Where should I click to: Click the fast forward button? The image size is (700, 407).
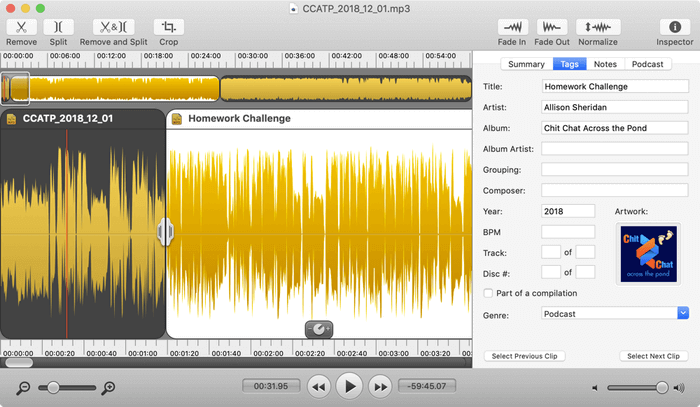coord(379,386)
